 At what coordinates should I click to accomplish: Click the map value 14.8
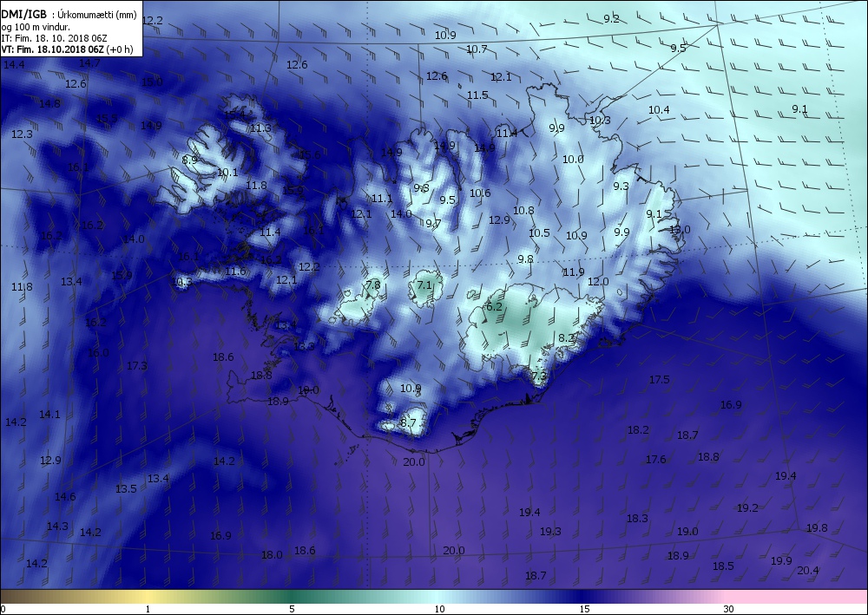pyautogui.click(x=49, y=103)
